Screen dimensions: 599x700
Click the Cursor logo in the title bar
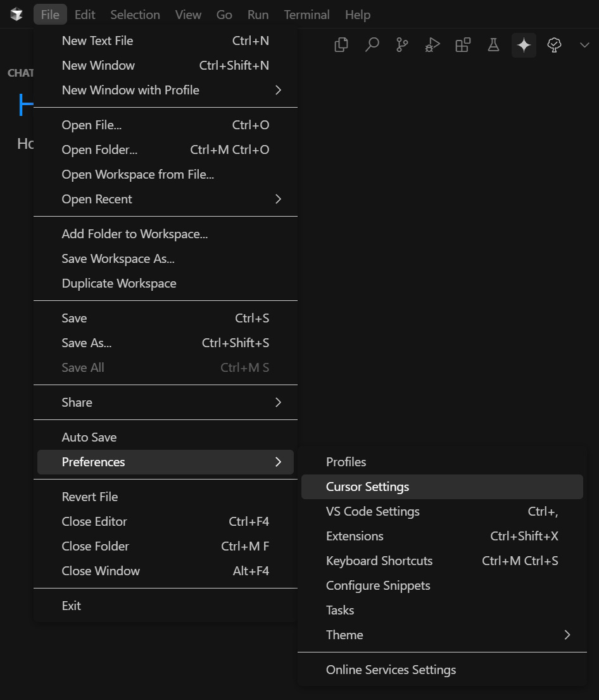click(x=16, y=13)
